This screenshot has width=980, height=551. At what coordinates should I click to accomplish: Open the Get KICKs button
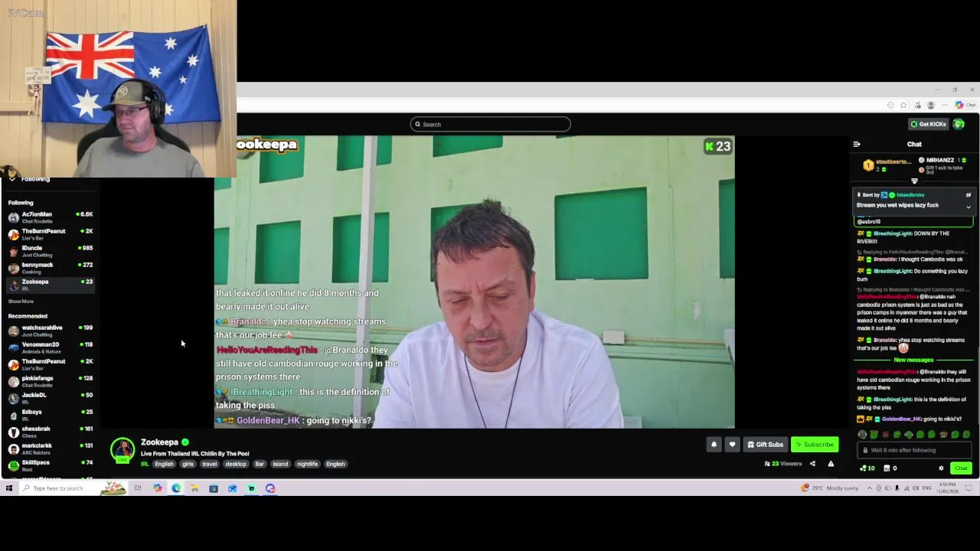[x=928, y=124]
